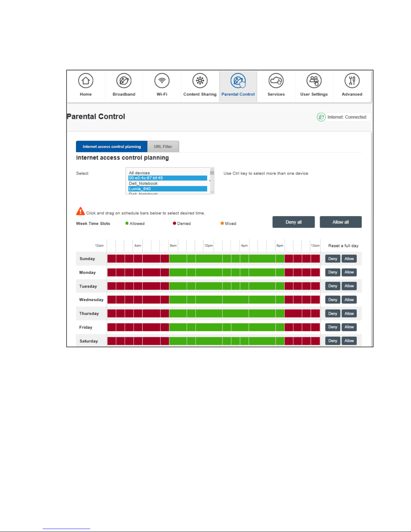The width and height of the screenshot is (411, 532).
Task: Open the User Settings icon
Action: (314, 81)
